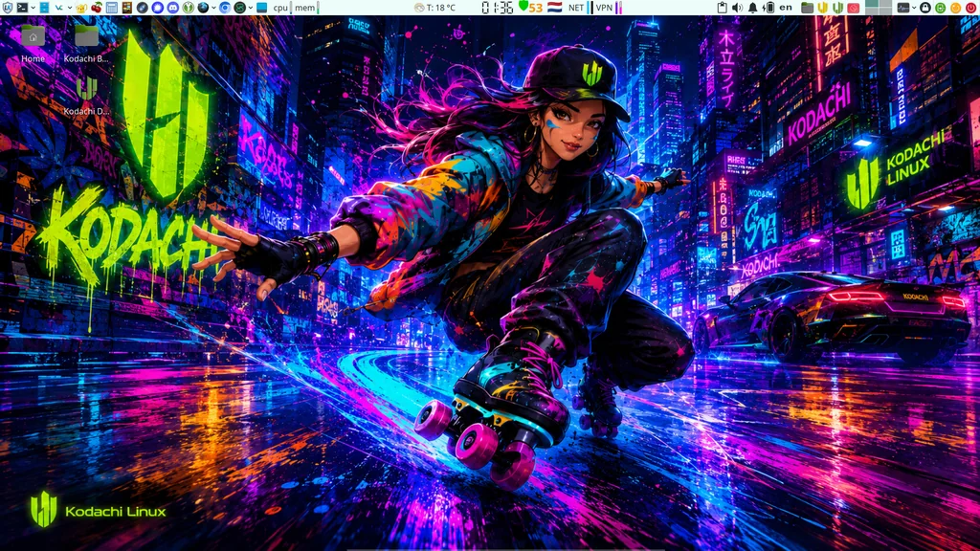
Task: Open the Kodachi shield menu icon
Action: [x=8, y=8]
